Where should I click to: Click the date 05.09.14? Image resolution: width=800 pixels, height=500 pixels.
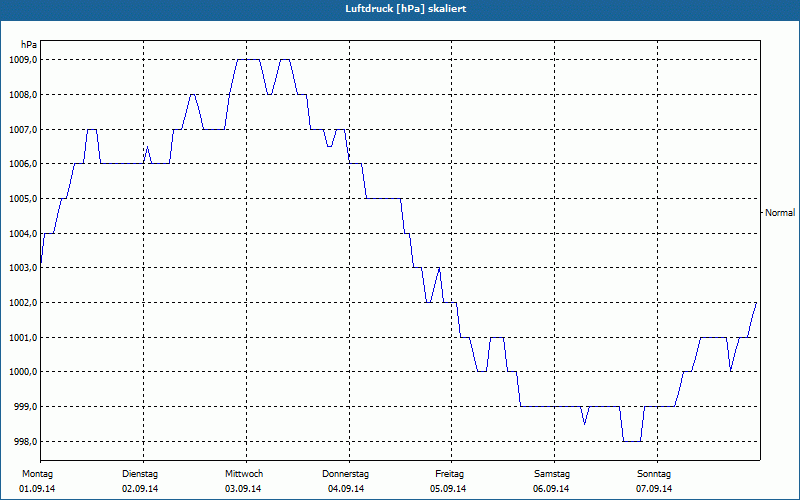448,489
